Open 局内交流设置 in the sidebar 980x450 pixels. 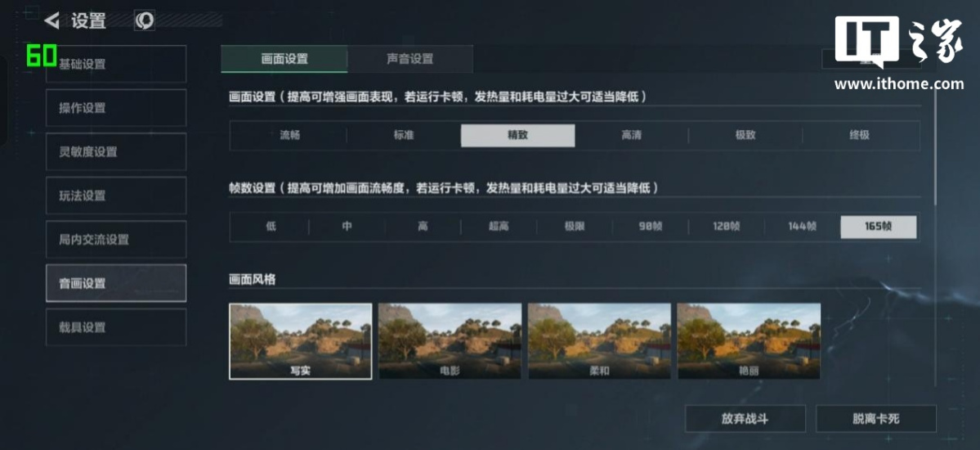click(x=116, y=239)
